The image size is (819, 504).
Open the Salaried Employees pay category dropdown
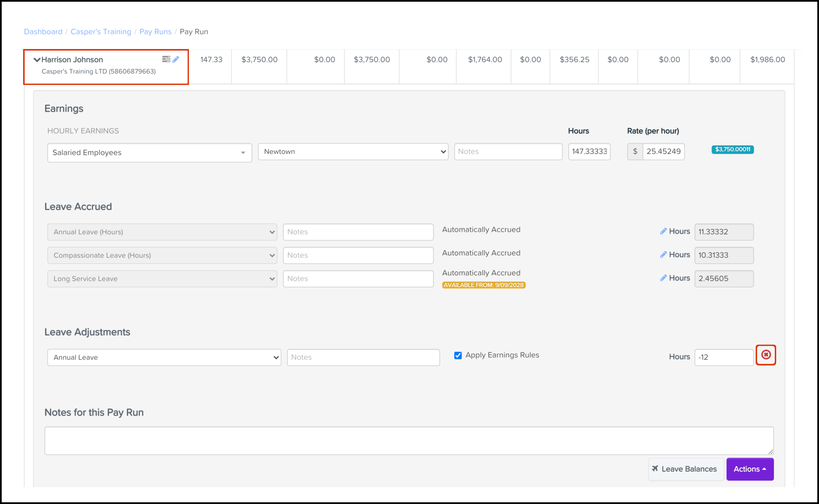[x=150, y=153]
